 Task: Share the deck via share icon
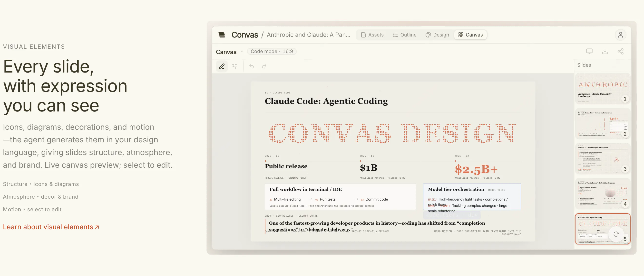[x=620, y=51]
